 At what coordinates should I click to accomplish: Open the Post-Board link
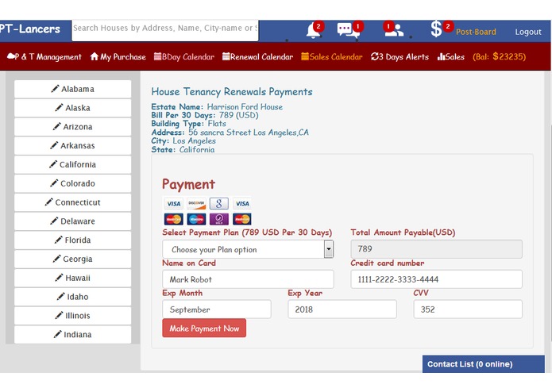click(476, 32)
